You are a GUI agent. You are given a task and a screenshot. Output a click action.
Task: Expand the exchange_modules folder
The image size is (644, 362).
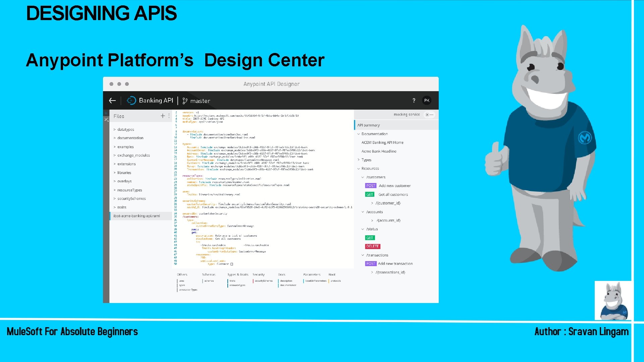pos(131,155)
